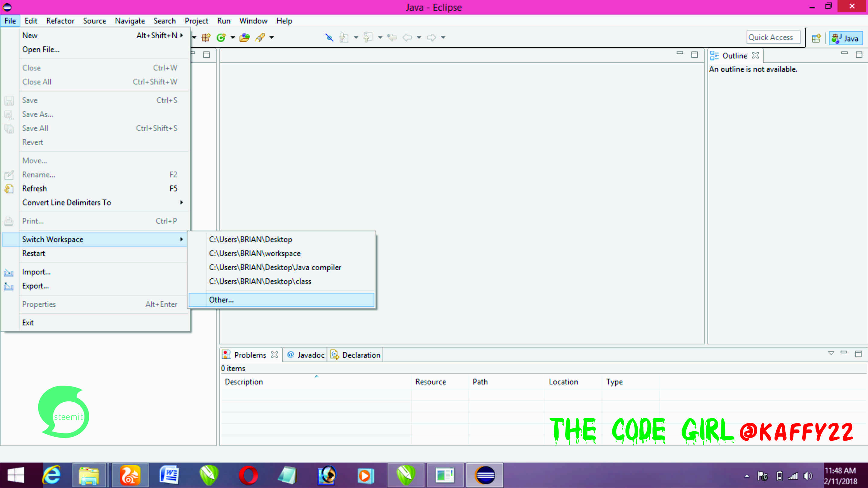
Task: Select the Java perspective button
Action: tap(846, 38)
